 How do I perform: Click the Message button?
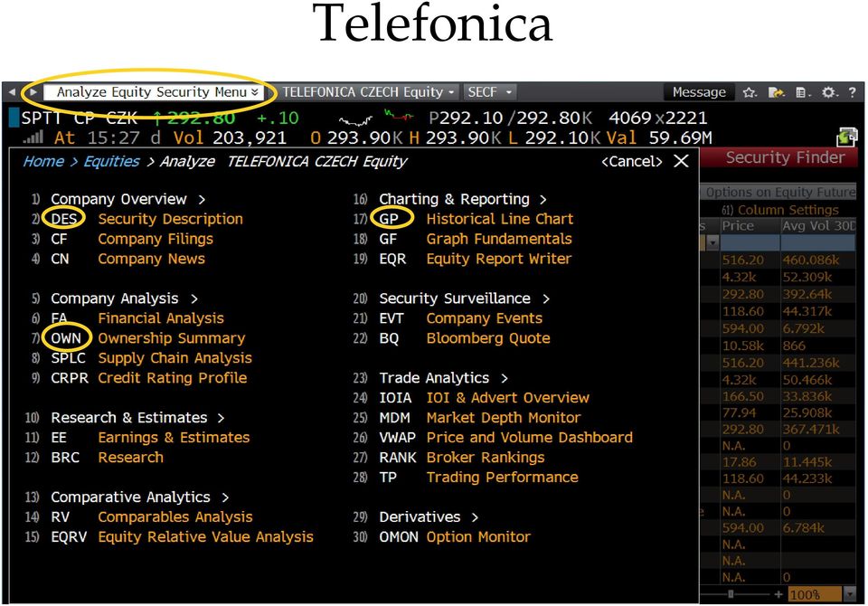click(699, 92)
